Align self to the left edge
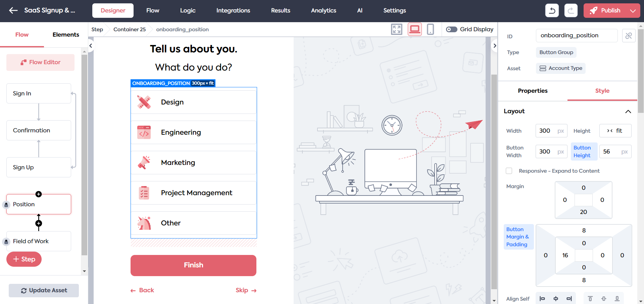Screen dimensions: 644x304 click(543, 298)
